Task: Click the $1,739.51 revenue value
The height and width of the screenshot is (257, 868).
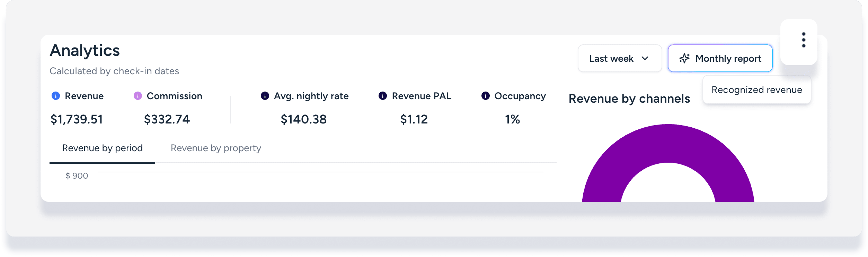Action: [x=77, y=119]
